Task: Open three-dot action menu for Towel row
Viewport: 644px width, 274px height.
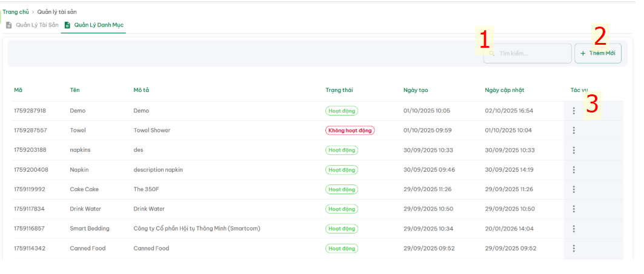Action: click(x=573, y=131)
